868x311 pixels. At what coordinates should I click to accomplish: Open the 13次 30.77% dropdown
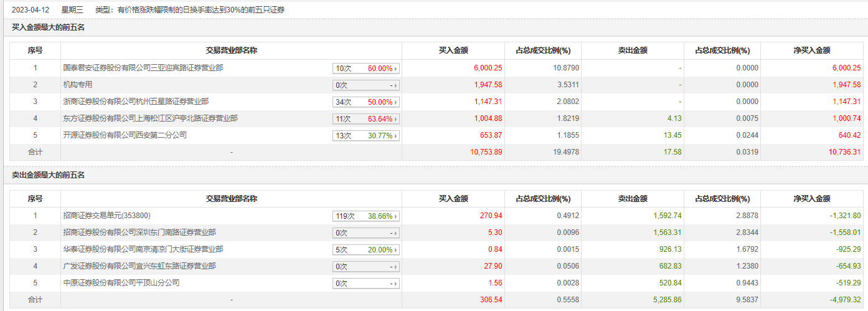366,135
